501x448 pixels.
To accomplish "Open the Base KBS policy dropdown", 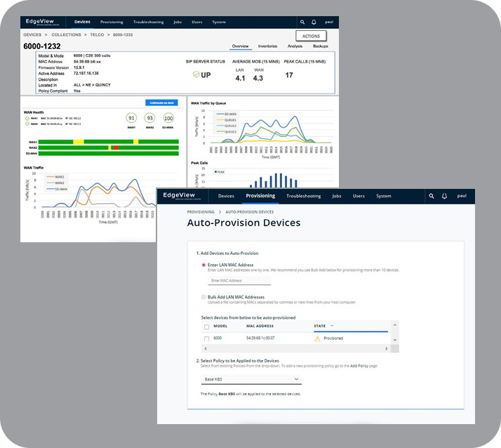I will pos(250,380).
